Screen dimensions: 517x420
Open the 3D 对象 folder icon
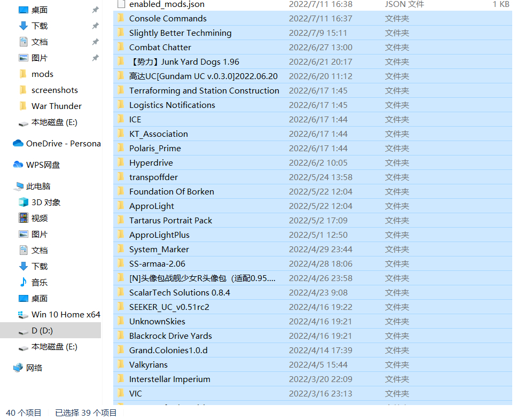coord(21,202)
